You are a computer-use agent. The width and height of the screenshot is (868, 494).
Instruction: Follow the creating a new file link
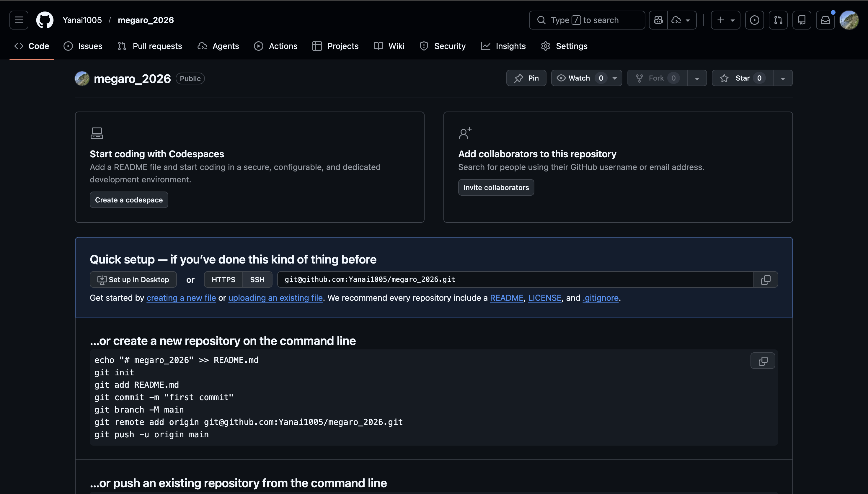click(181, 298)
